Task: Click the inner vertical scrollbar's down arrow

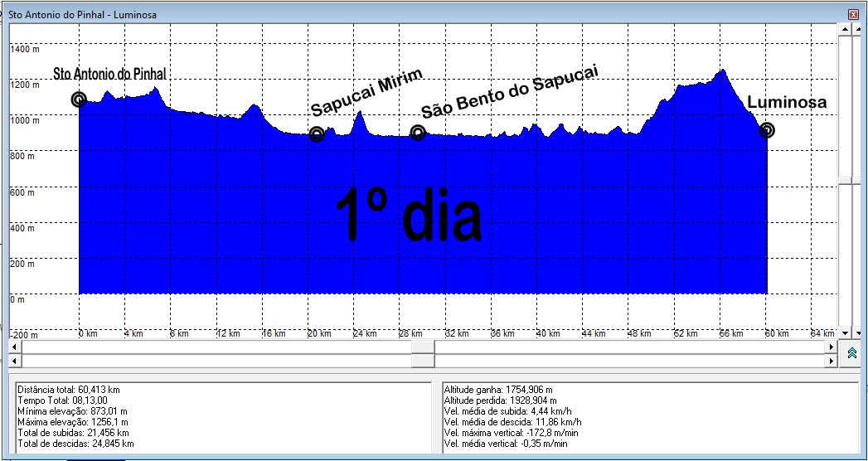Action: 845,333
